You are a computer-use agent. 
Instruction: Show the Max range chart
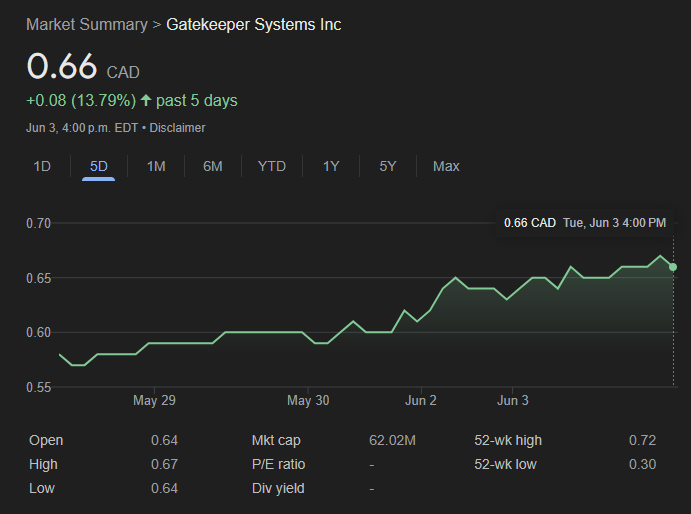tap(446, 166)
